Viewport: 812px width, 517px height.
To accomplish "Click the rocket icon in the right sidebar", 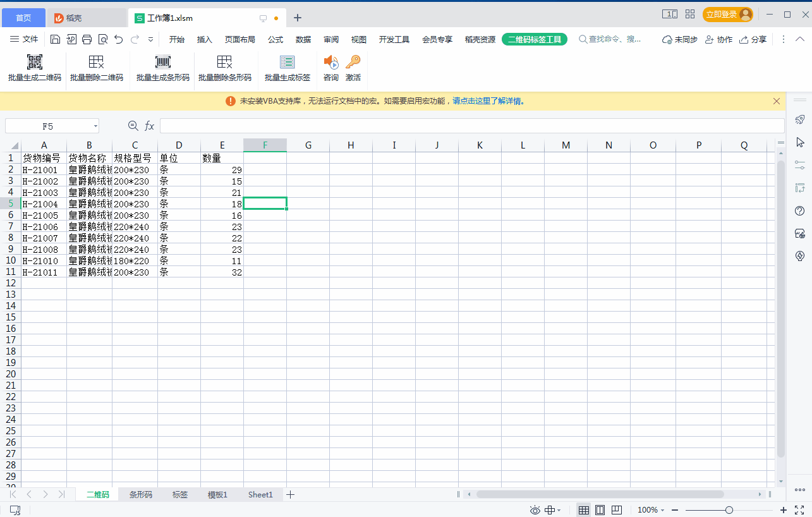I will (x=800, y=119).
